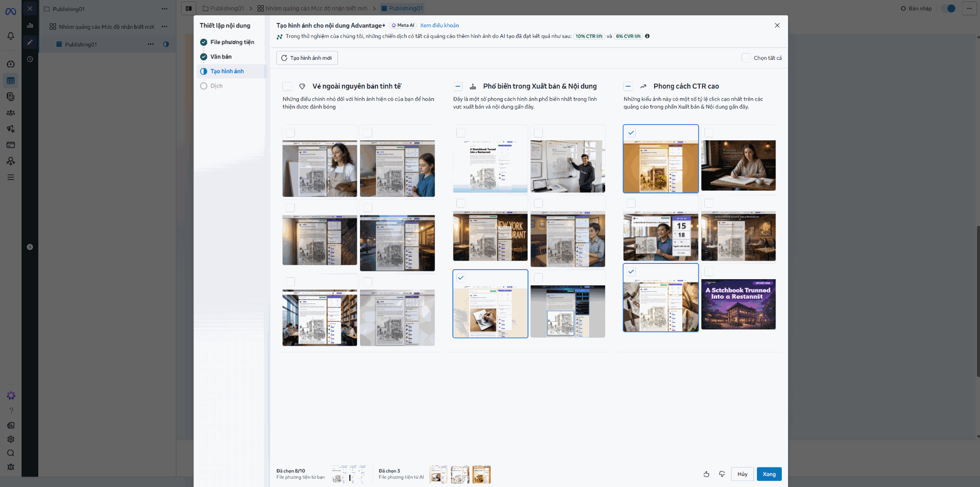Tick the Chọn tất cả checkbox
This screenshot has width=980, height=487.
pyautogui.click(x=746, y=58)
